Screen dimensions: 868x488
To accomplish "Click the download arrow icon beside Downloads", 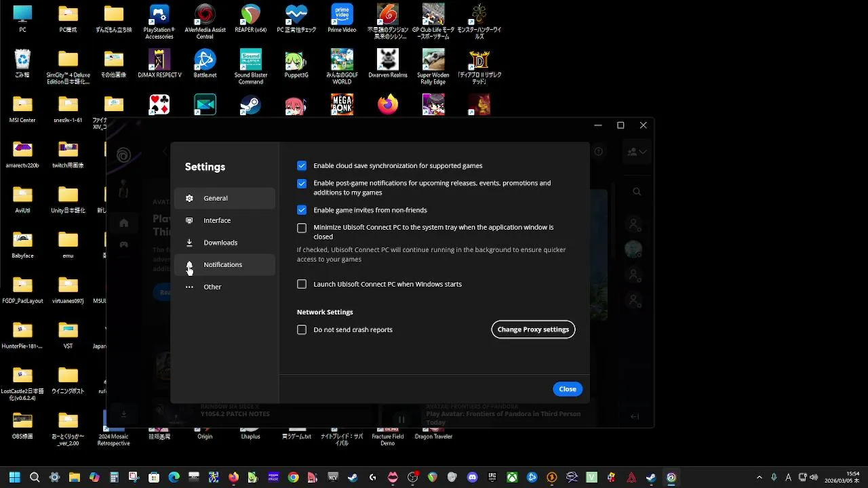I will pyautogui.click(x=189, y=243).
